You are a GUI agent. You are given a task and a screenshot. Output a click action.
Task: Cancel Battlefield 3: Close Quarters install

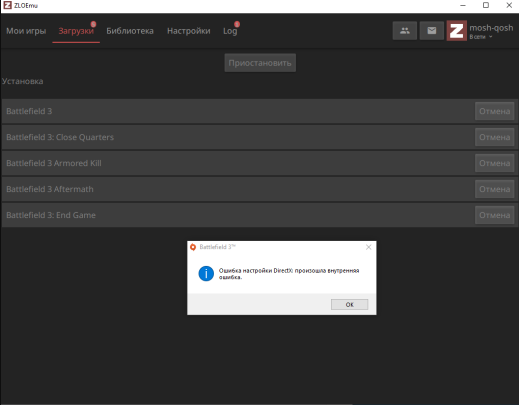point(494,137)
